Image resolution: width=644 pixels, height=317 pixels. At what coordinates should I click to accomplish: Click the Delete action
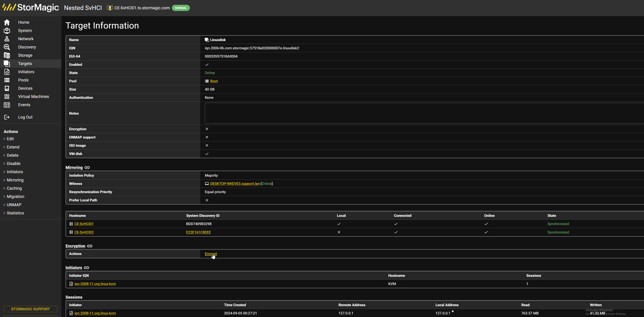click(x=13, y=155)
